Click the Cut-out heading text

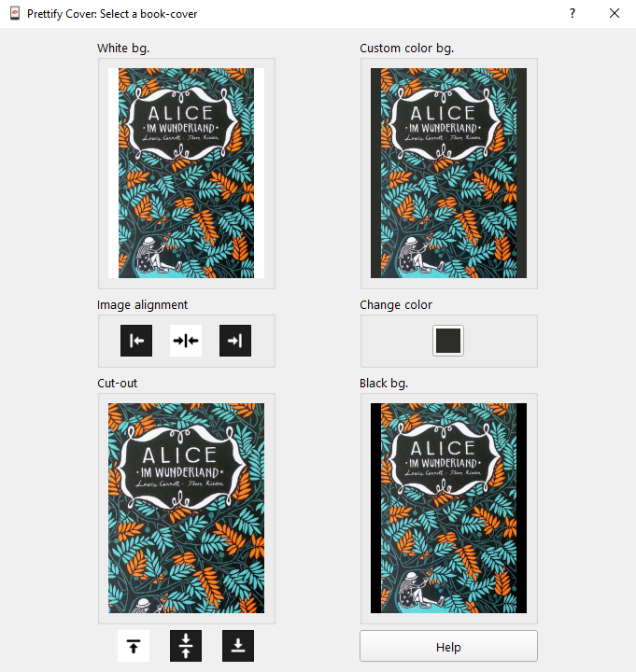pyautogui.click(x=117, y=383)
